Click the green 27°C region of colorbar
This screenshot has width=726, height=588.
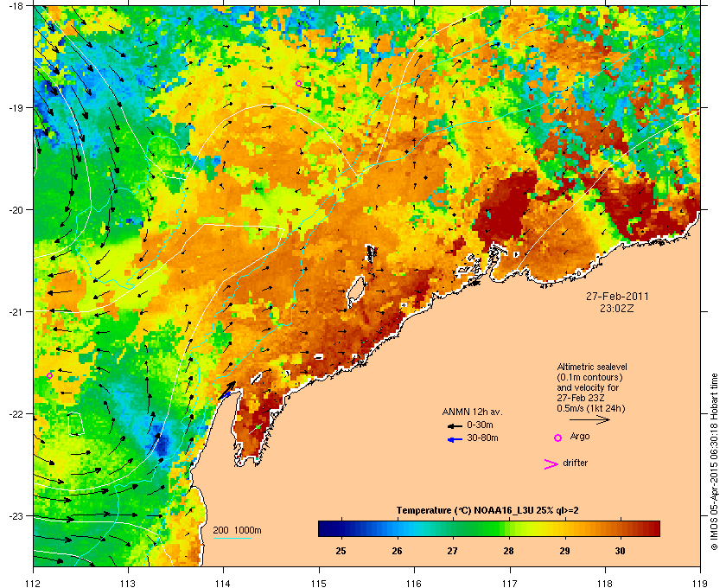click(x=453, y=528)
